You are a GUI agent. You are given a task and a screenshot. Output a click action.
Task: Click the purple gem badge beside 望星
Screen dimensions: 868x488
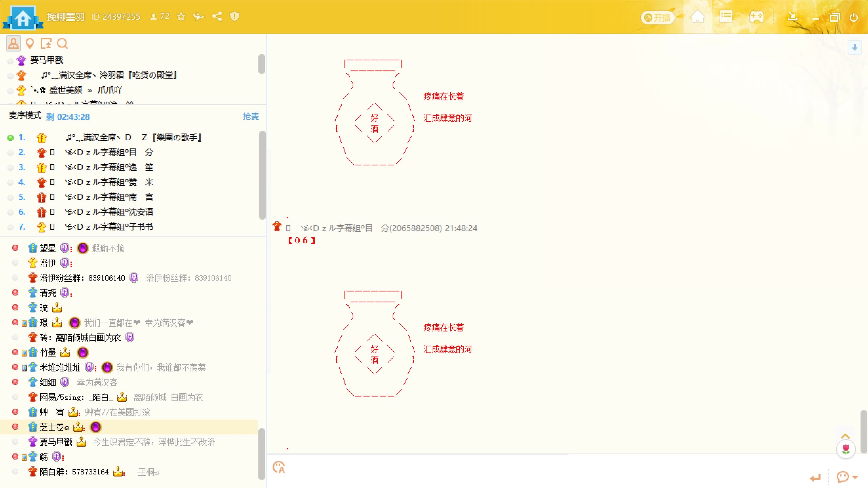[83, 248]
